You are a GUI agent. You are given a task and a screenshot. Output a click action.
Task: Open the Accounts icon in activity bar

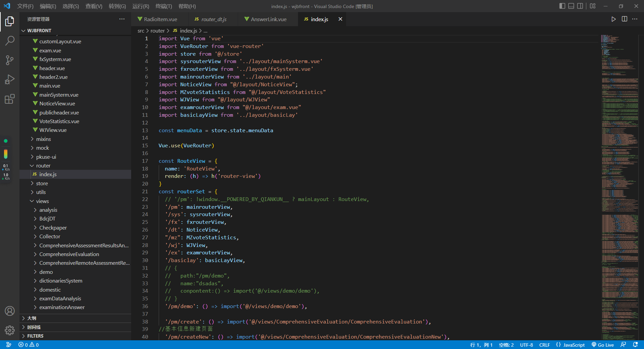click(x=10, y=311)
